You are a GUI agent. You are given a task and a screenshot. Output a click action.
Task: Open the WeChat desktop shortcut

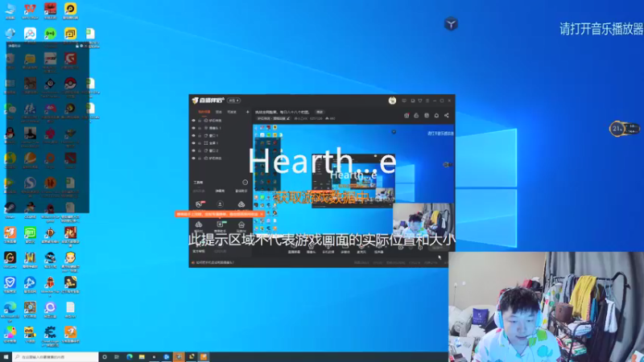[10, 112]
